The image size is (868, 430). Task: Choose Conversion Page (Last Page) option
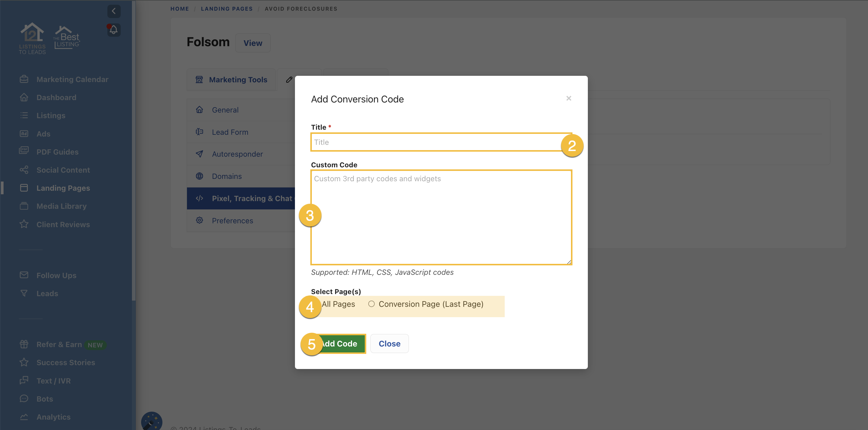[372, 304]
